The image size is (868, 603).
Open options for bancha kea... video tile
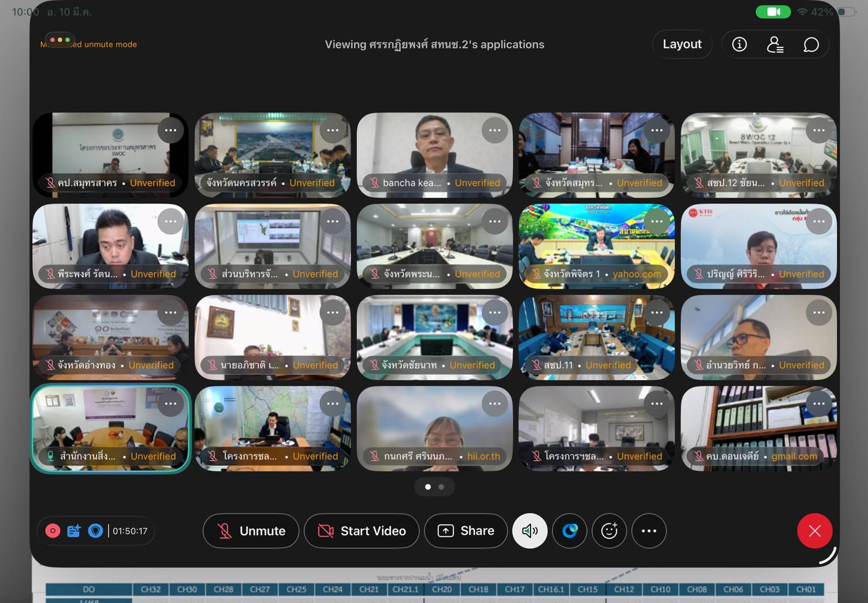pos(494,131)
